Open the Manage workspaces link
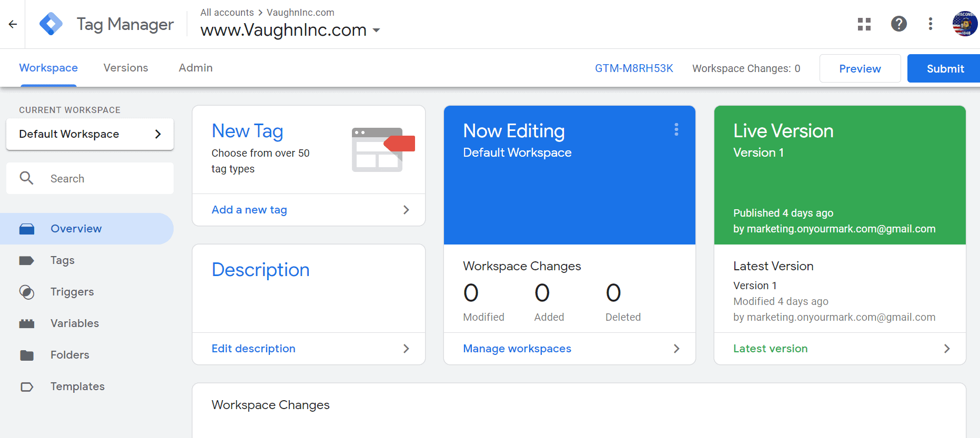 point(517,349)
